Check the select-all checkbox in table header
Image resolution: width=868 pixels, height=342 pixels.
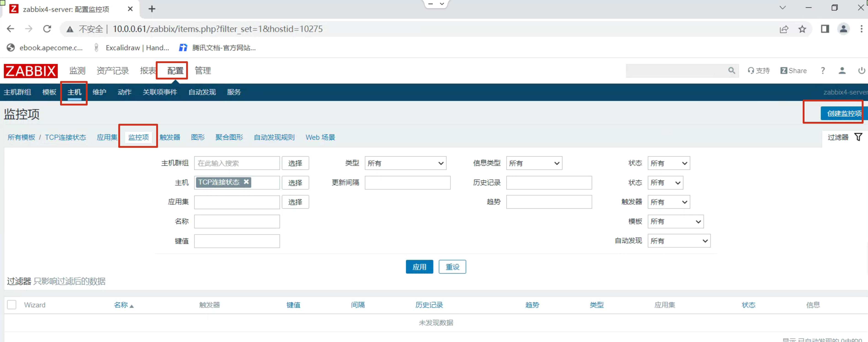[12, 305]
